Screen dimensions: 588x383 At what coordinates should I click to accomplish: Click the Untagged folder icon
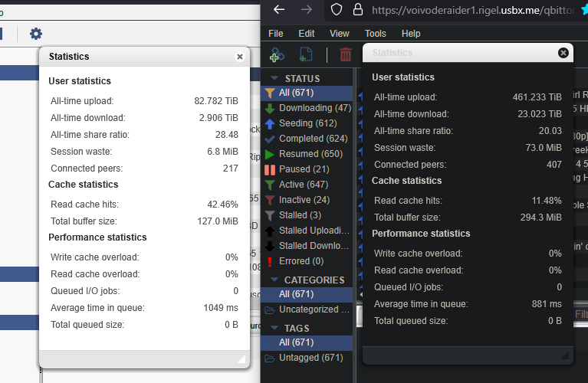tap(270, 358)
